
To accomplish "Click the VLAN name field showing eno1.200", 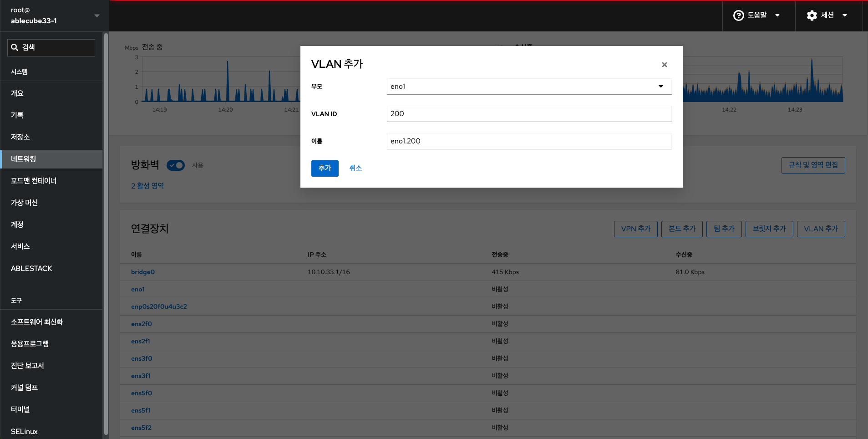I will pos(528,141).
